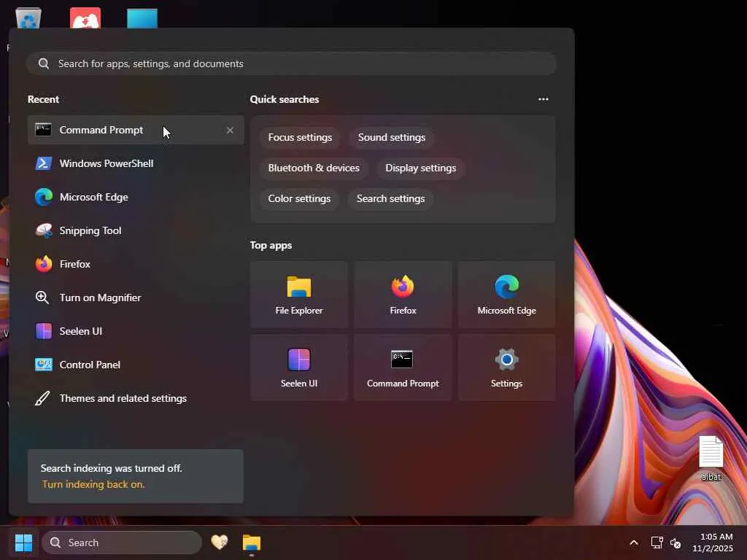Choose the Sound settings quick search
The width and height of the screenshot is (747, 560).
(x=392, y=138)
